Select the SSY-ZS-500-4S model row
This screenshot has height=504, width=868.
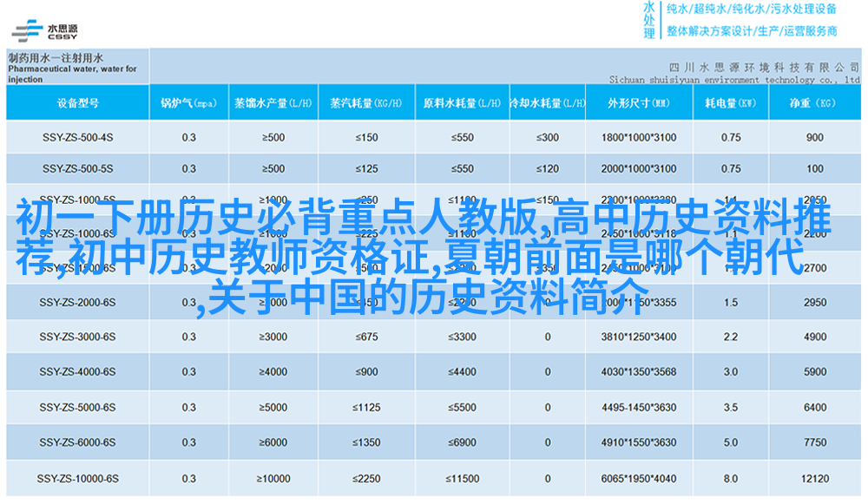(78, 138)
